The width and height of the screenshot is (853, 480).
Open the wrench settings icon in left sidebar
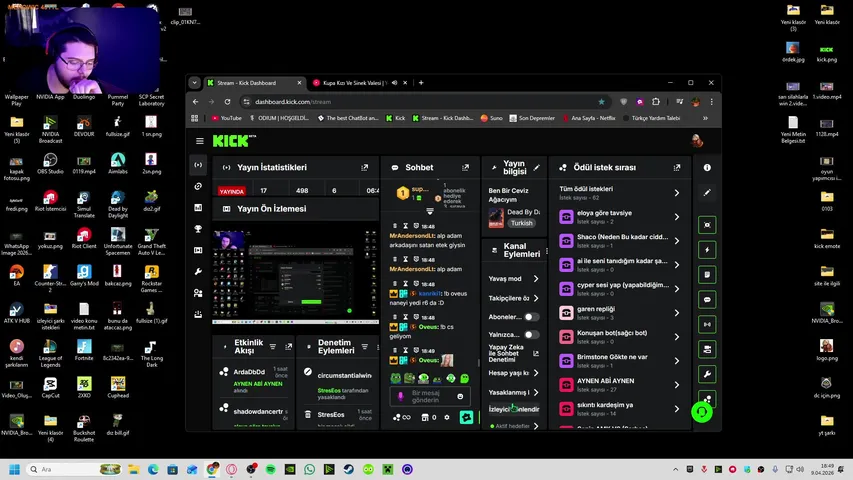[198, 272]
